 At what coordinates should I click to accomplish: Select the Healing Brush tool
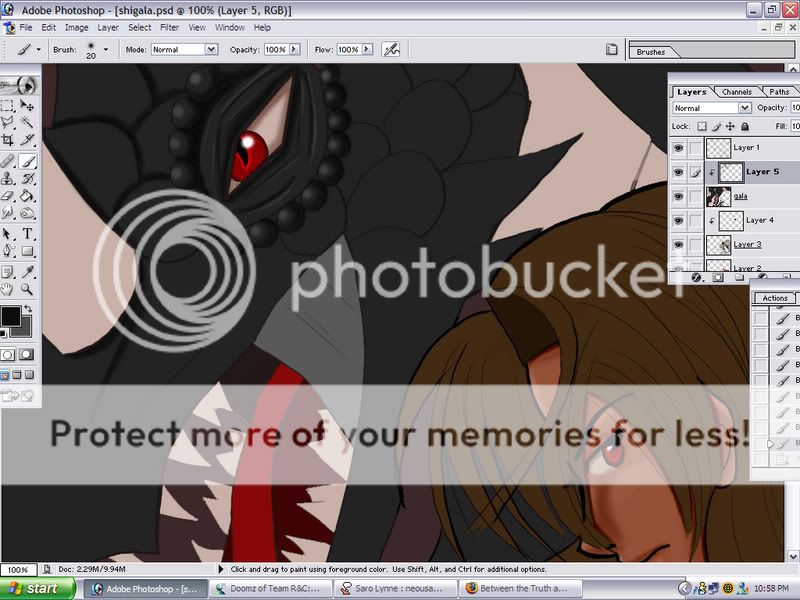[x=8, y=162]
